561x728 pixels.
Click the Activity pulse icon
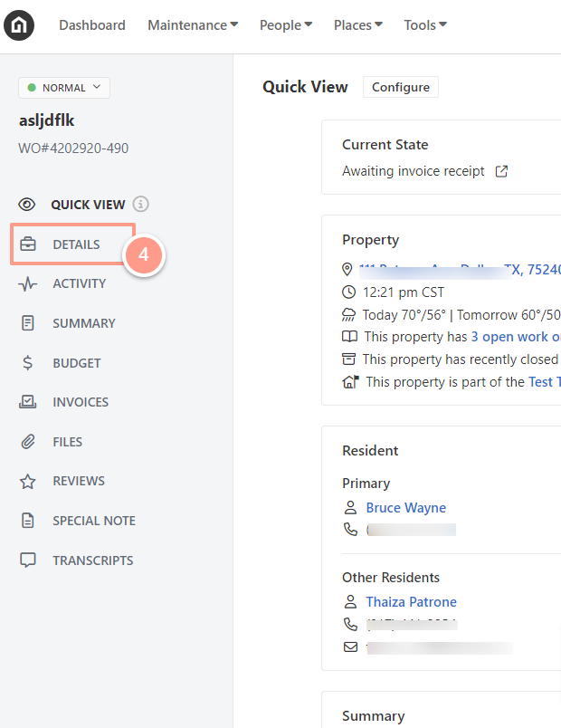pyautogui.click(x=28, y=283)
